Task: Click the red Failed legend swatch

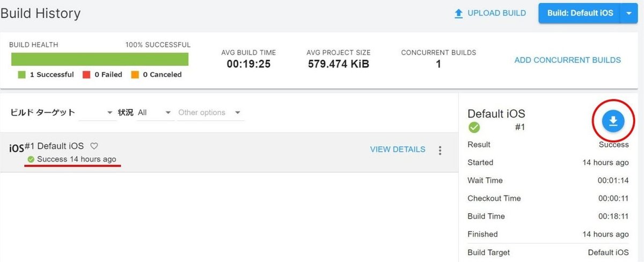Action: pyautogui.click(x=86, y=75)
